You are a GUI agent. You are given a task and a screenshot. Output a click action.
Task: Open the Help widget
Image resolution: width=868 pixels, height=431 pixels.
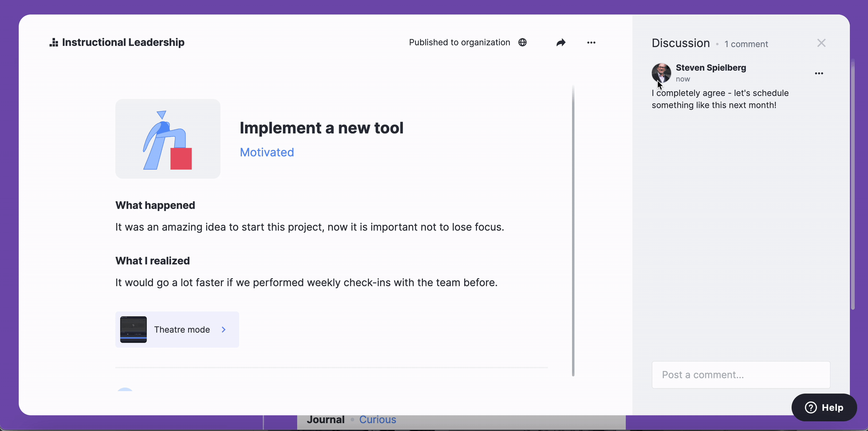pos(824,407)
